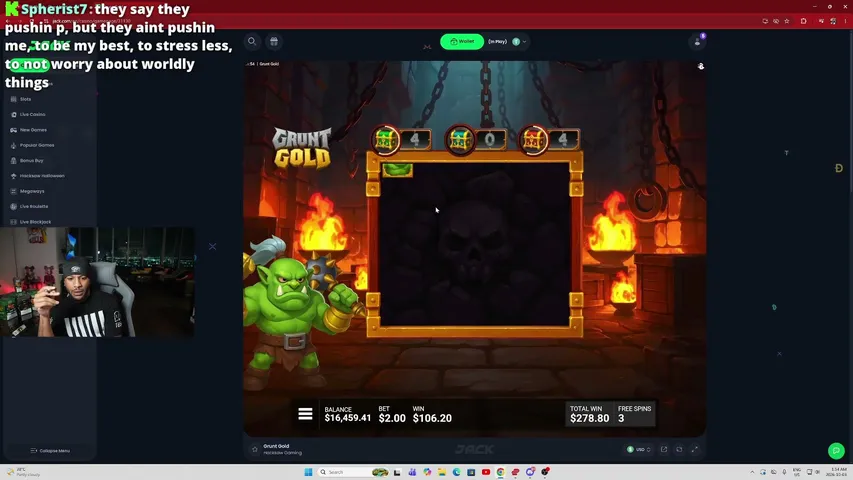853x480 pixels.
Task: Click the reload game icon
Action: [679, 450]
